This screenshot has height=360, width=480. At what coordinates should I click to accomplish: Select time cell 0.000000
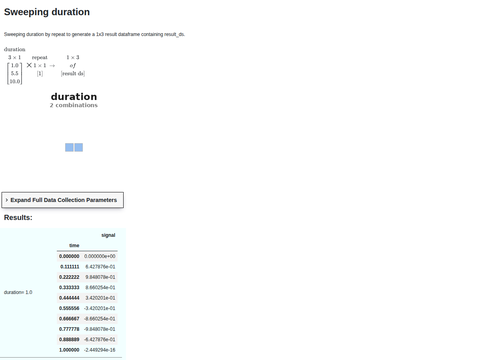[69, 256]
